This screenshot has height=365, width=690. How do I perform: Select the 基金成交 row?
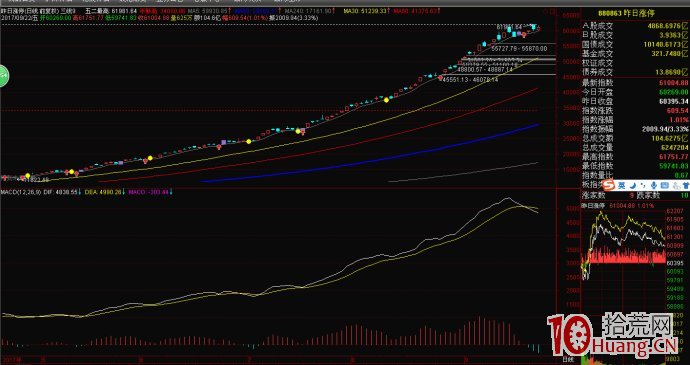pyautogui.click(x=635, y=53)
